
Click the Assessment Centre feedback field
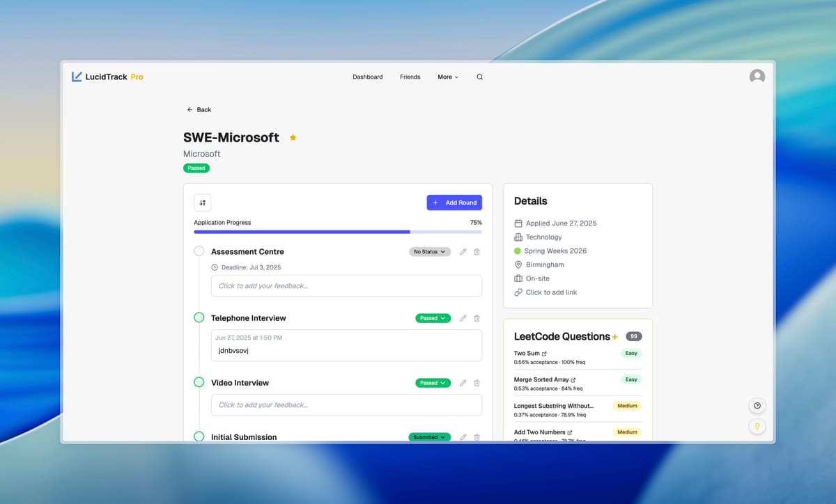346,286
